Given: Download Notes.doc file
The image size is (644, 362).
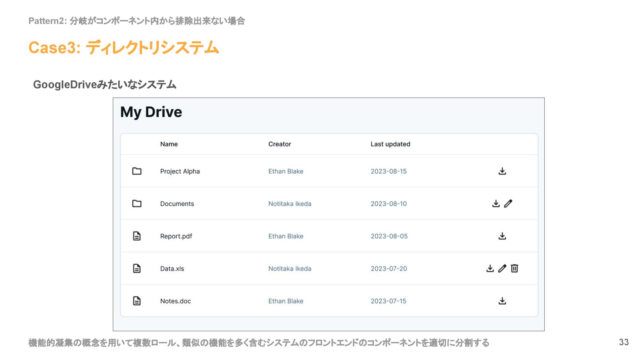Looking at the screenshot, I should pos(502,301).
